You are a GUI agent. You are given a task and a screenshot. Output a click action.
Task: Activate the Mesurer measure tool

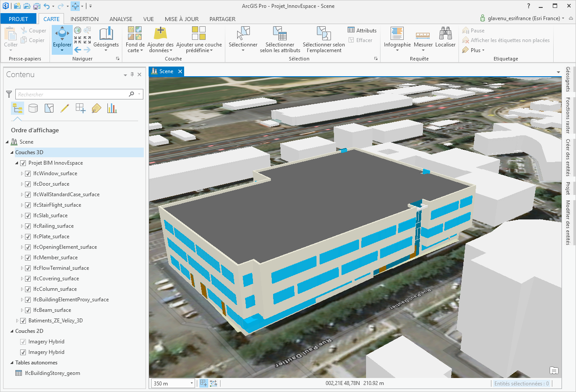click(x=423, y=39)
